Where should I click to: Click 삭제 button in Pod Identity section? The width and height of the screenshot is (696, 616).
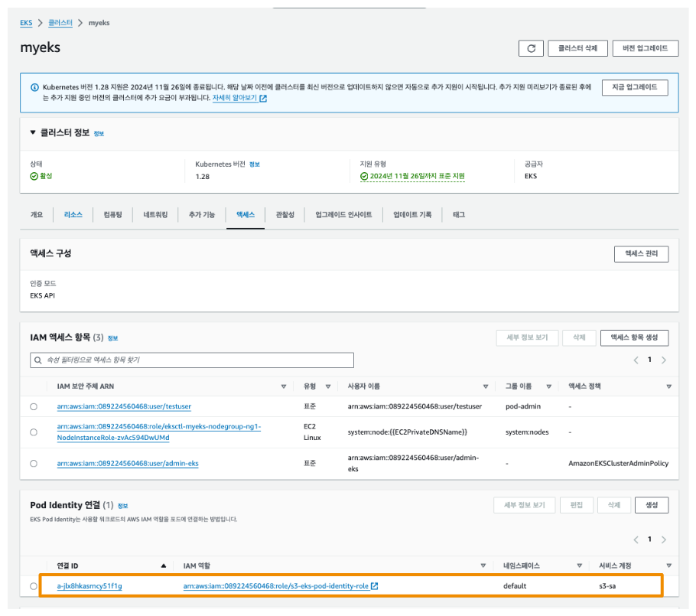(x=614, y=505)
